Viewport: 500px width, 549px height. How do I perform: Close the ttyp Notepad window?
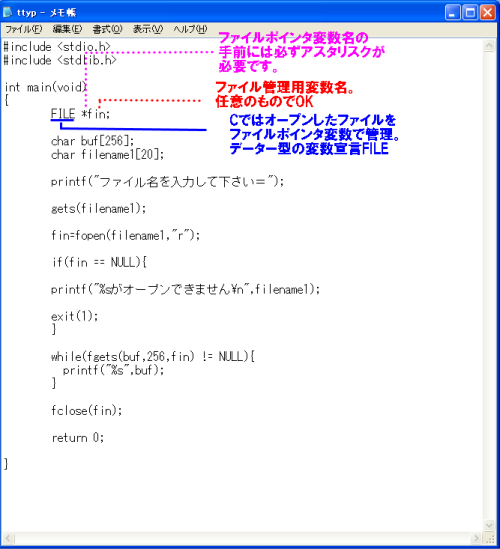coord(487,13)
